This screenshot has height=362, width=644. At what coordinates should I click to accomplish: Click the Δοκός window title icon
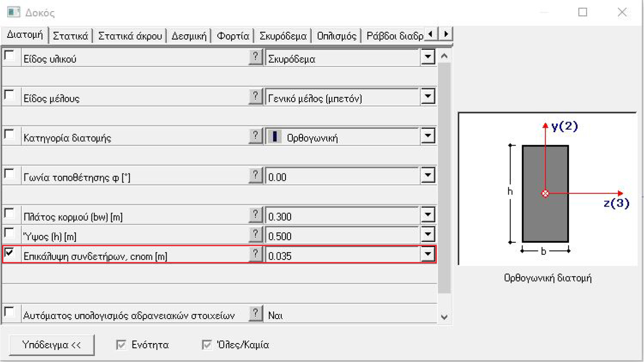[x=14, y=12]
